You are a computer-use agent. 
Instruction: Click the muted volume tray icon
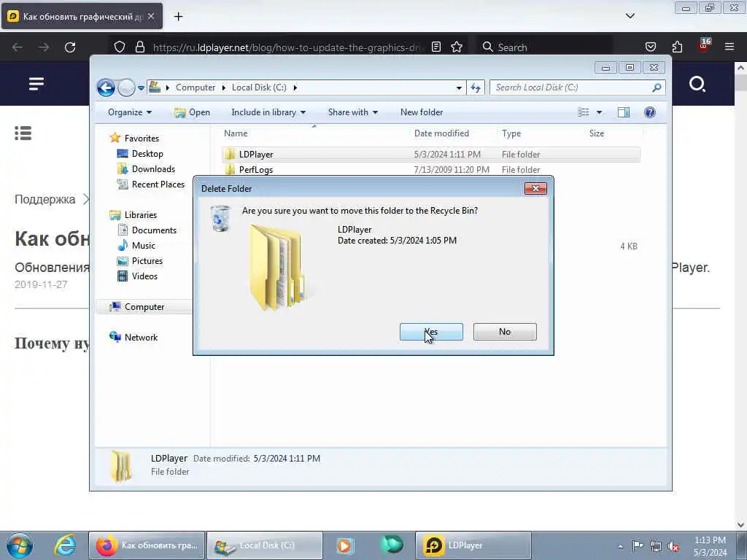673,546
